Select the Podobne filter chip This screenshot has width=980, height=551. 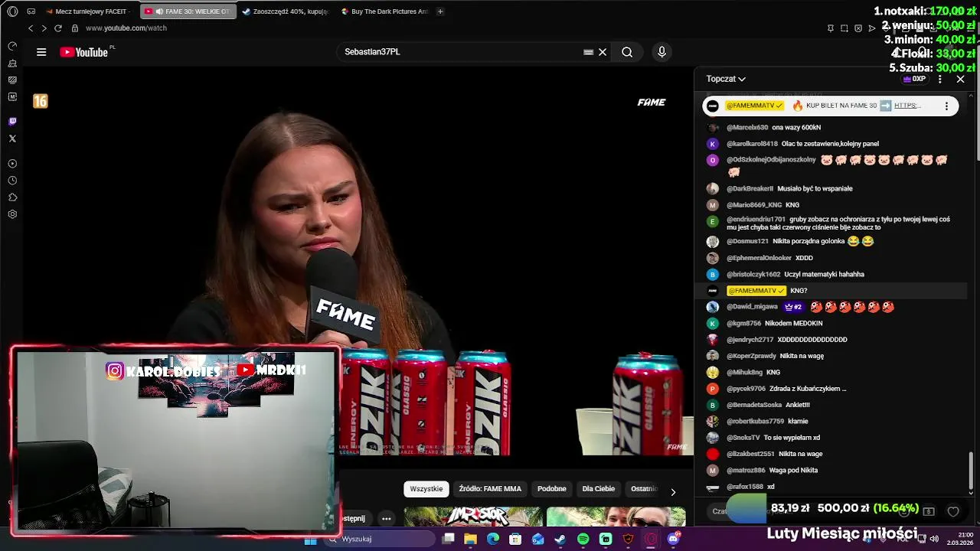(552, 489)
